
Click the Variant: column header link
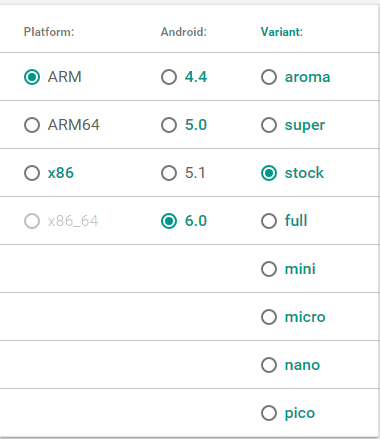(282, 32)
